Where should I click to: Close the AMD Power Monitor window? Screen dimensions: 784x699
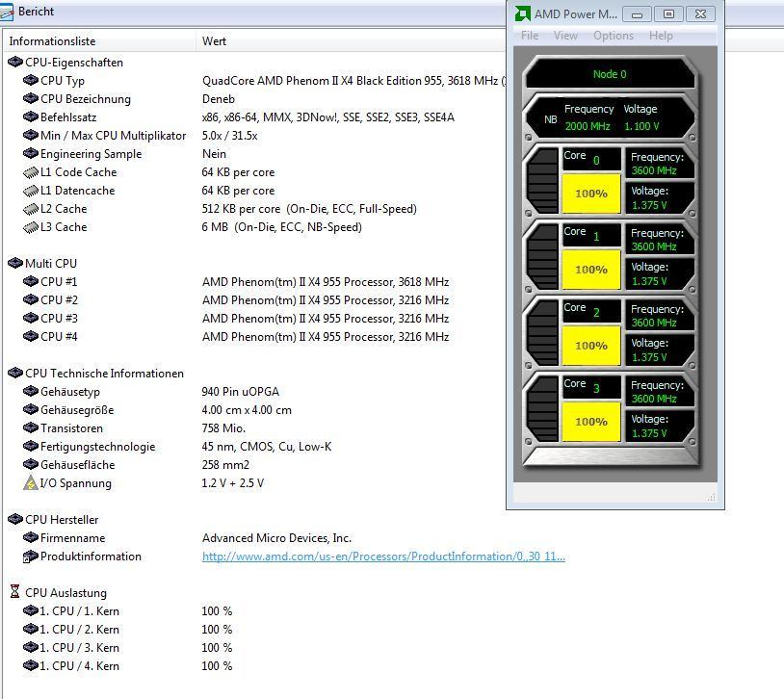pyautogui.click(x=700, y=14)
